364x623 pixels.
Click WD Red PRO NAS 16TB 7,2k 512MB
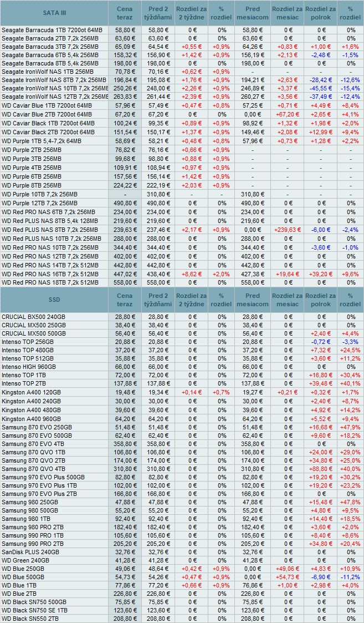[x=50, y=274]
